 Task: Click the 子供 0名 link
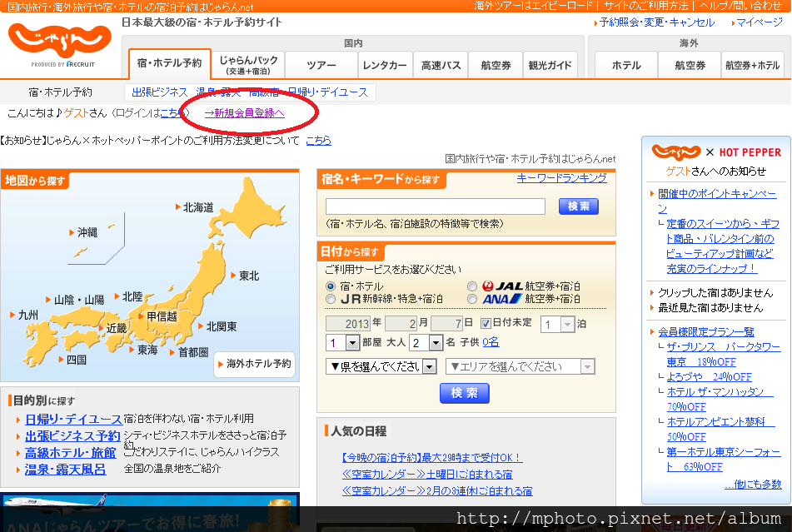(x=491, y=342)
